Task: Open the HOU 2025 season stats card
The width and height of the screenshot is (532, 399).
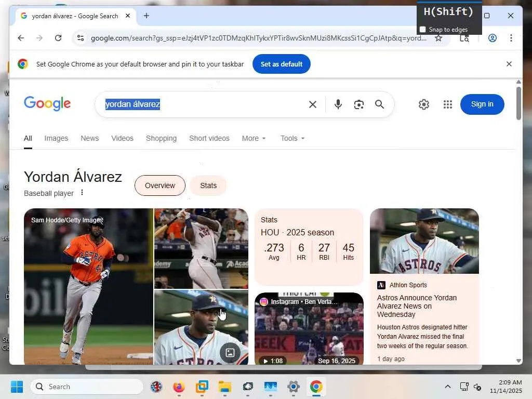Action: point(309,247)
